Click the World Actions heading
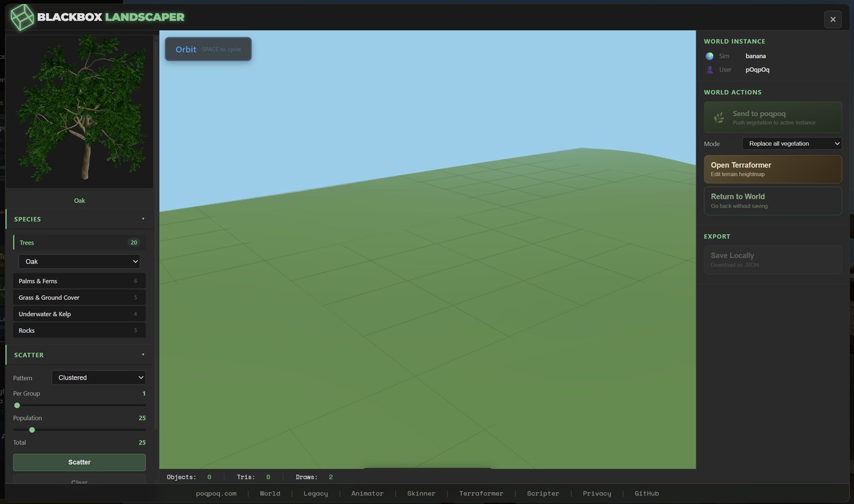 click(x=733, y=92)
